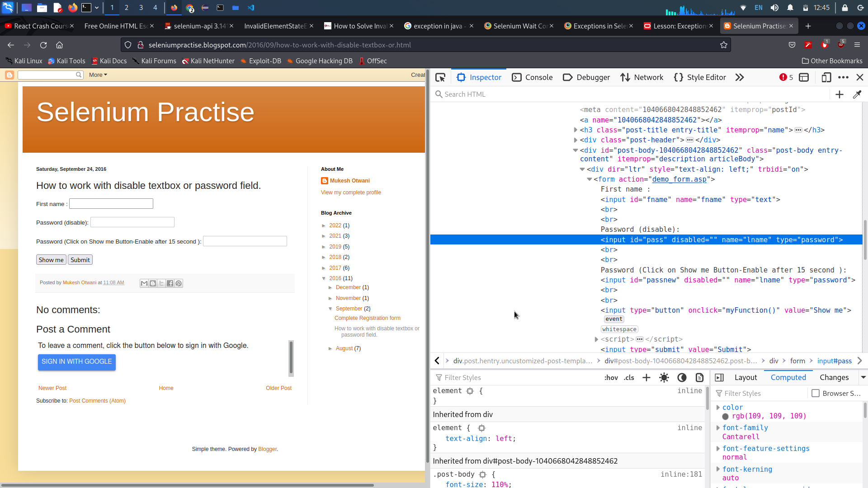868x488 pixels.
Task: Check the Browser Styles checkbox
Action: pyautogui.click(x=816, y=393)
